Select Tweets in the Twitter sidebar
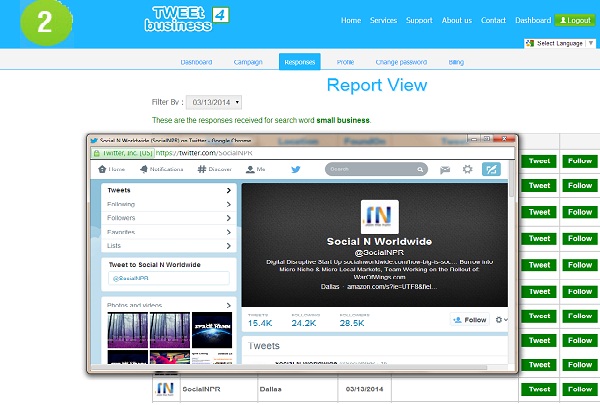The image size is (600, 405). [169, 190]
